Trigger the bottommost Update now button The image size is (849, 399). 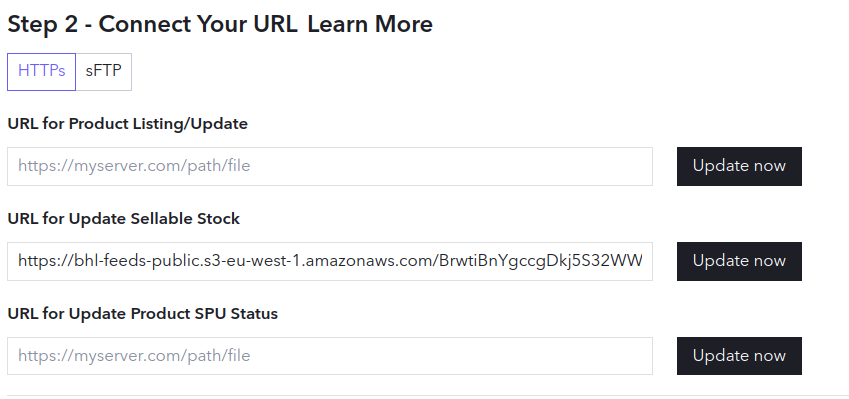pos(739,356)
